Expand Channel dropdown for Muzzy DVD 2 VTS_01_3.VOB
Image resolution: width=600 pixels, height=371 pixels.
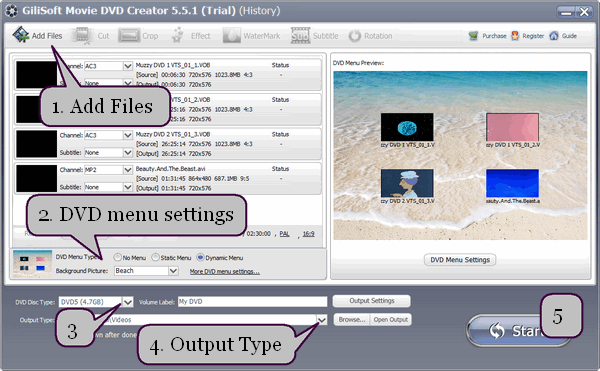point(128,135)
